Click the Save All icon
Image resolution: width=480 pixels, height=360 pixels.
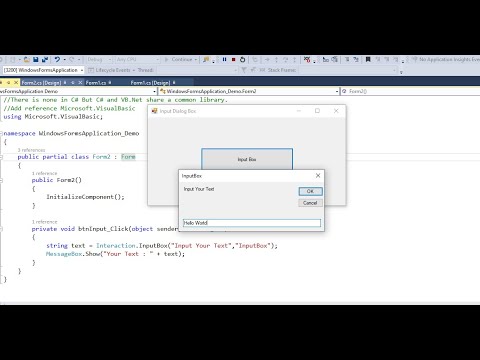pos(45,60)
